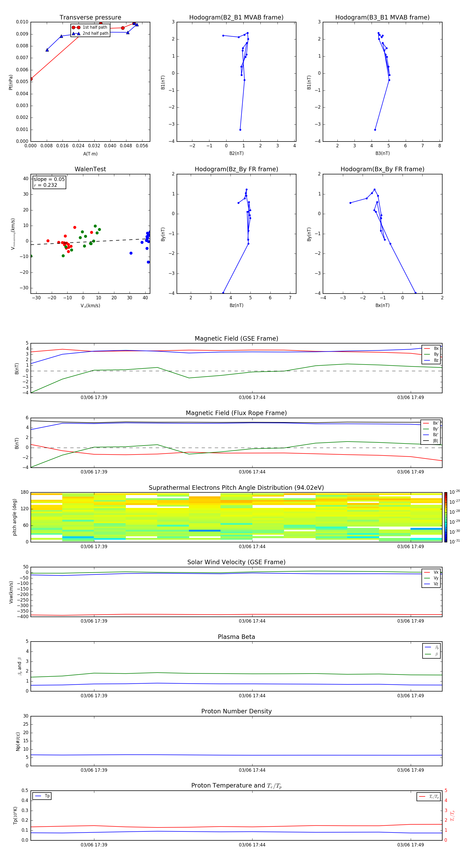Screen dimensions: 473x868
Task: Click 'Hodogram(Bz_By FR frame)' title
Action: (236, 169)
